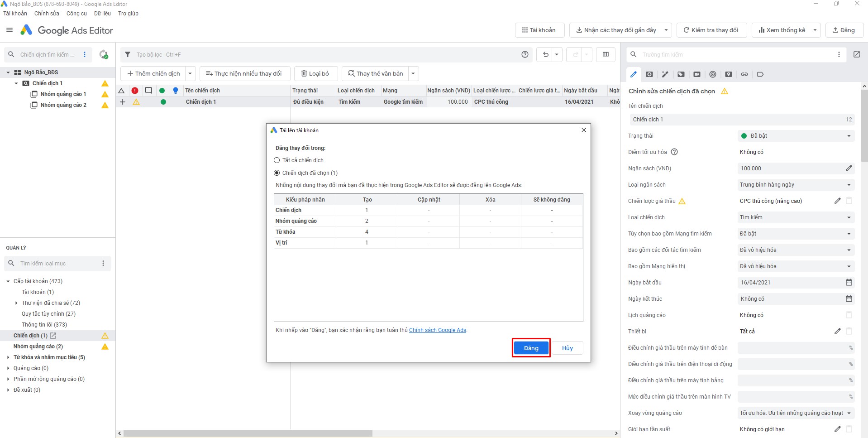Tick the checkbox next to Lịch quảng cáo
Viewport: 868px width, 438px height.
(x=849, y=315)
